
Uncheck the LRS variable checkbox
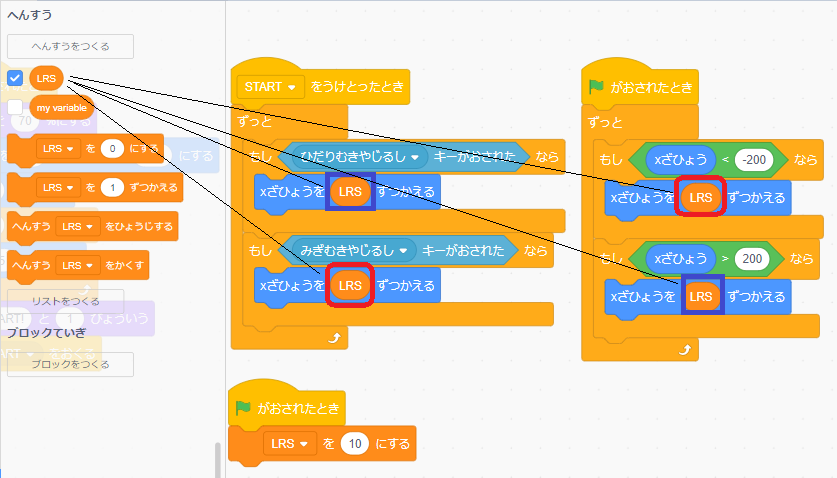coord(15,78)
